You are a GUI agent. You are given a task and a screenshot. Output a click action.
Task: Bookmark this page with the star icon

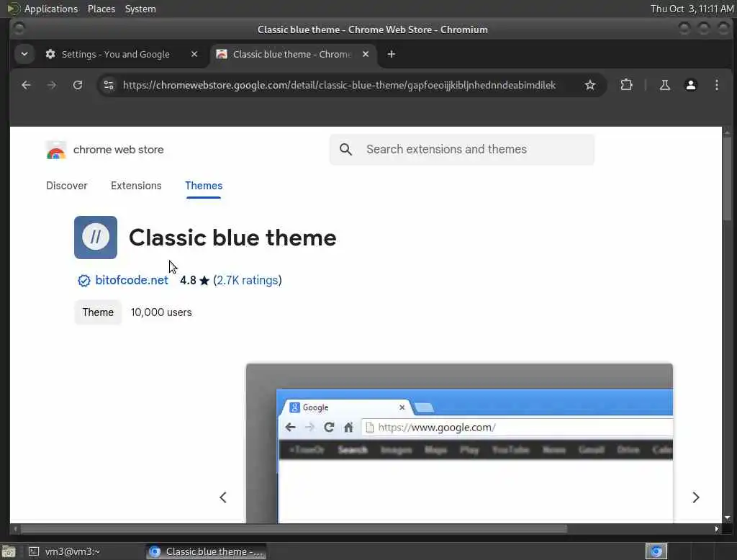pos(590,85)
